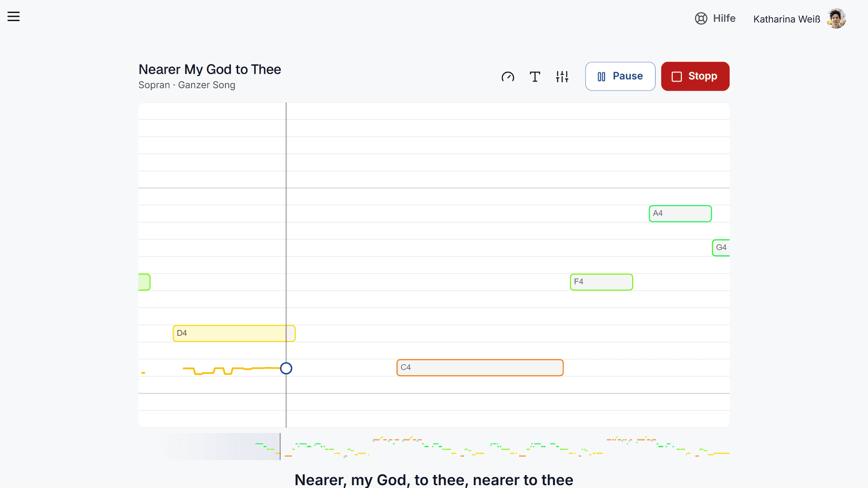
Task: Click the green note block at left edge
Action: 144,282
